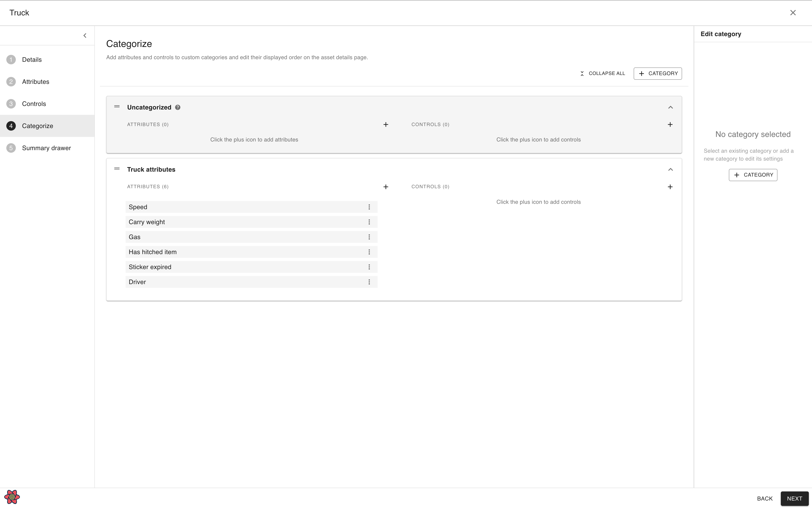Add attribute to Uncategorized category

386,124
